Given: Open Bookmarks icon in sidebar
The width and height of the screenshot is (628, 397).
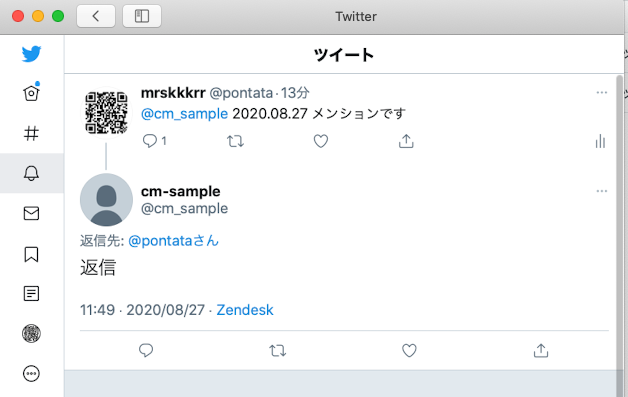Looking at the screenshot, I should pyautogui.click(x=31, y=254).
